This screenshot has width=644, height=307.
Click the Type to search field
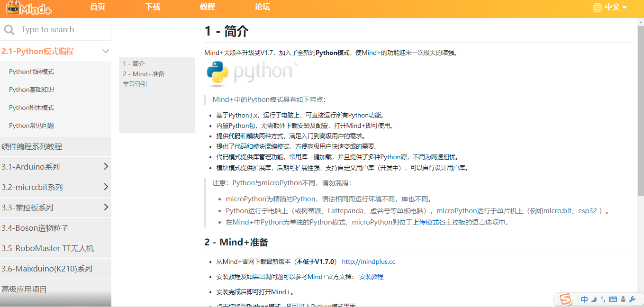[55, 29]
